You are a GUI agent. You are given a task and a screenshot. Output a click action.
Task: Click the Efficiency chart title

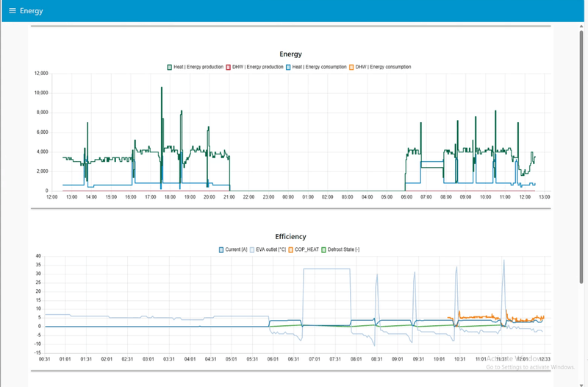(290, 236)
